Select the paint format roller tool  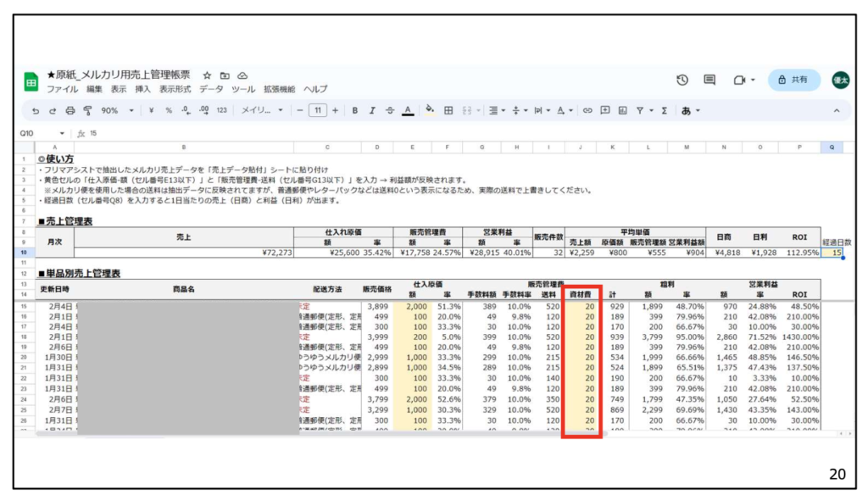click(87, 110)
